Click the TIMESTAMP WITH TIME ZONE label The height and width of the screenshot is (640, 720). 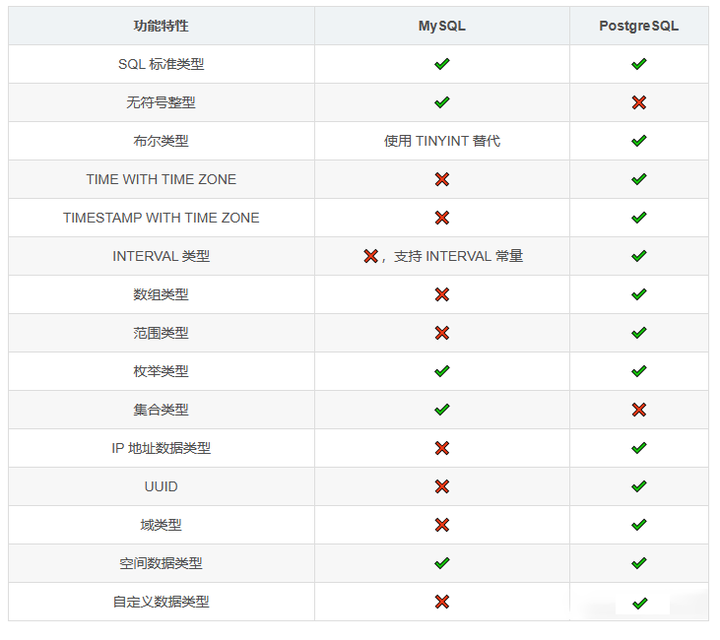[x=161, y=218]
